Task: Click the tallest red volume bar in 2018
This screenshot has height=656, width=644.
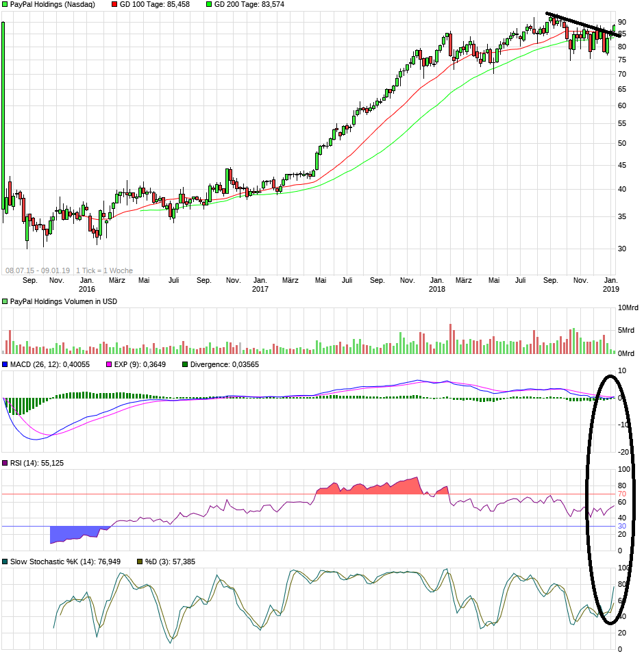Action: 451,339
